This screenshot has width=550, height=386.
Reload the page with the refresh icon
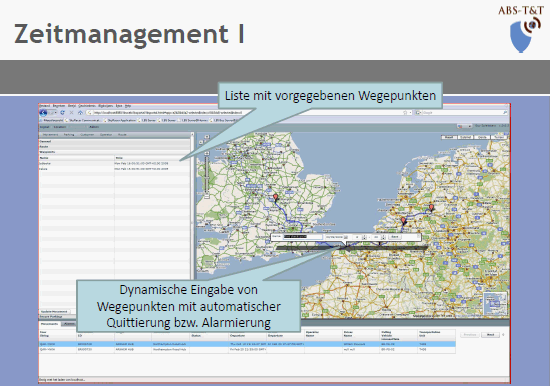(x=62, y=113)
